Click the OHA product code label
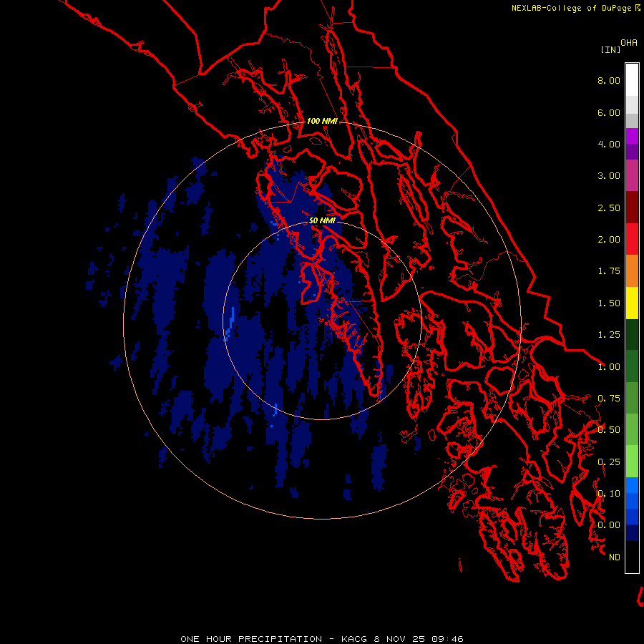Image resolution: width=644 pixels, height=644 pixels. coord(629,42)
